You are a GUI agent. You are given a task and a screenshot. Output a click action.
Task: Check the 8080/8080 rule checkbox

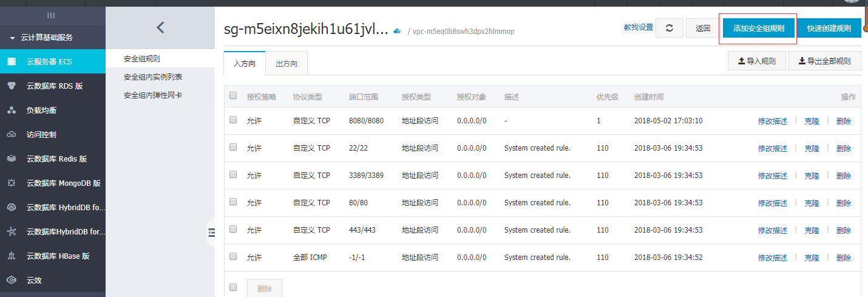pyautogui.click(x=233, y=120)
